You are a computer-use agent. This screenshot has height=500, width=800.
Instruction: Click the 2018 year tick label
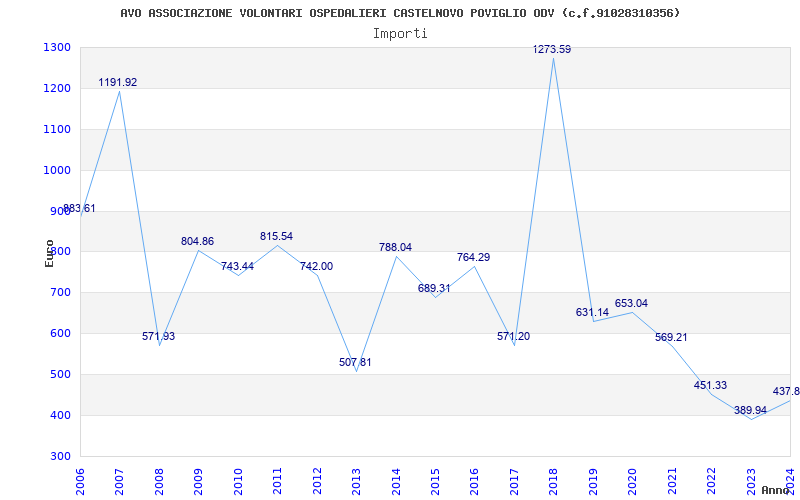point(553,480)
